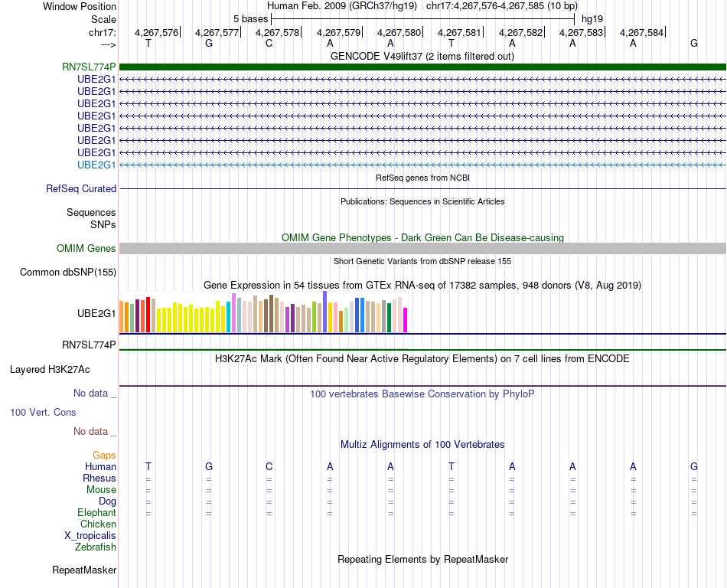
Task: Click the Elephant alignment row label
Action: tap(96, 513)
